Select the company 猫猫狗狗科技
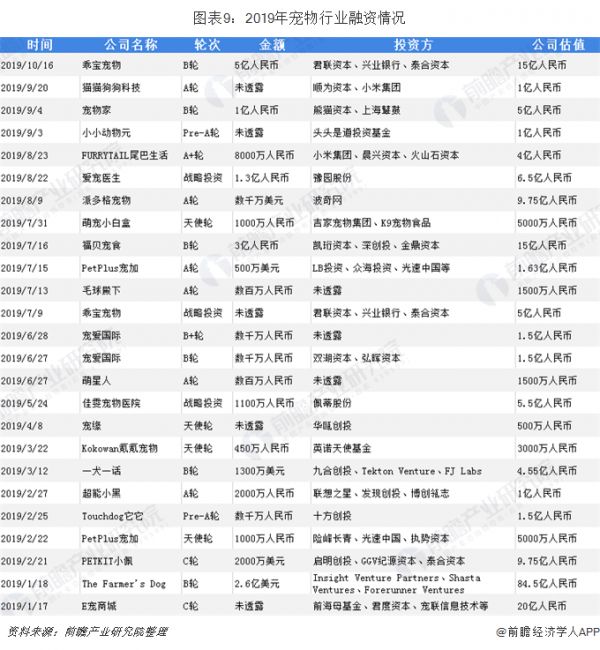The width and height of the screenshot is (600, 650). tap(111, 87)
